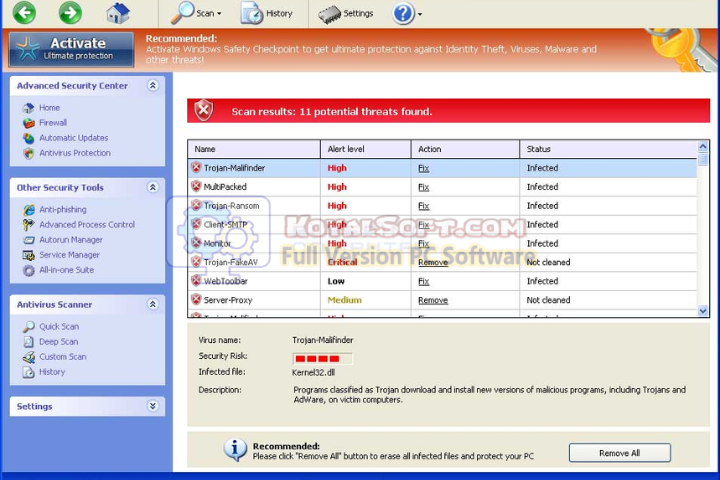Click the sidebar History icon under Antivirus Scanner
The width and height of the screenshot is (720, 480).
(28, 372)
